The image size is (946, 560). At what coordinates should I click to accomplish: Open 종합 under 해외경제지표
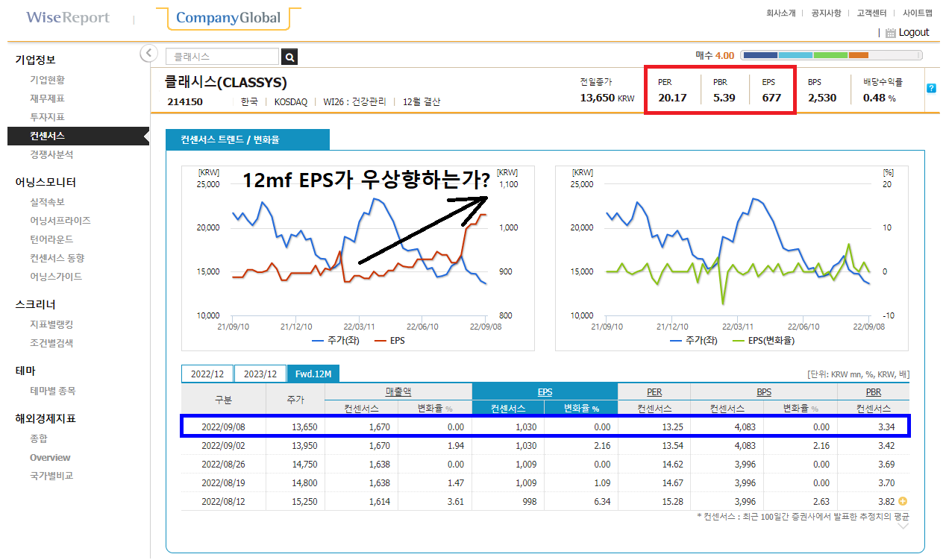39,438
